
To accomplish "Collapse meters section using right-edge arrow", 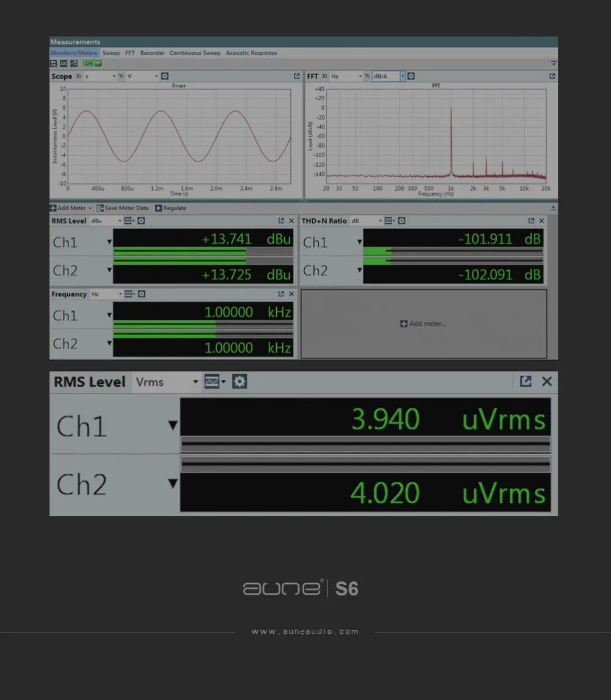I will [x=553, y=208].
